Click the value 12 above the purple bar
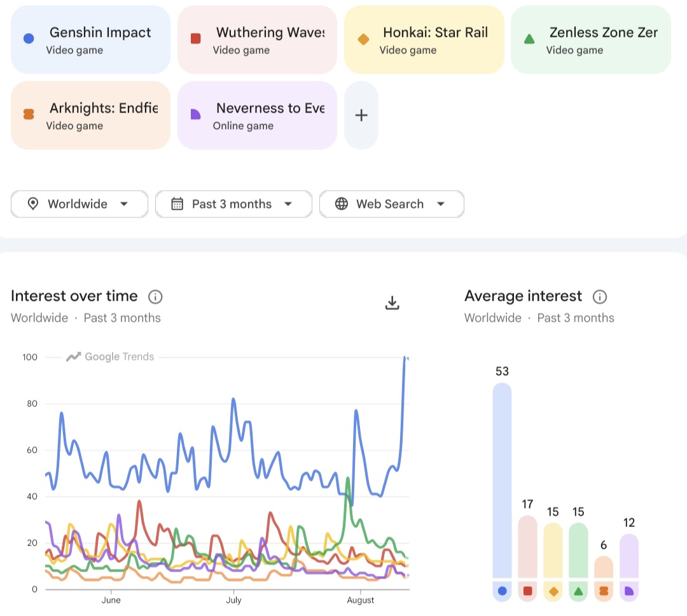This screenshot has height=616, width=687. pyautogui.click(x=629, y=523)
